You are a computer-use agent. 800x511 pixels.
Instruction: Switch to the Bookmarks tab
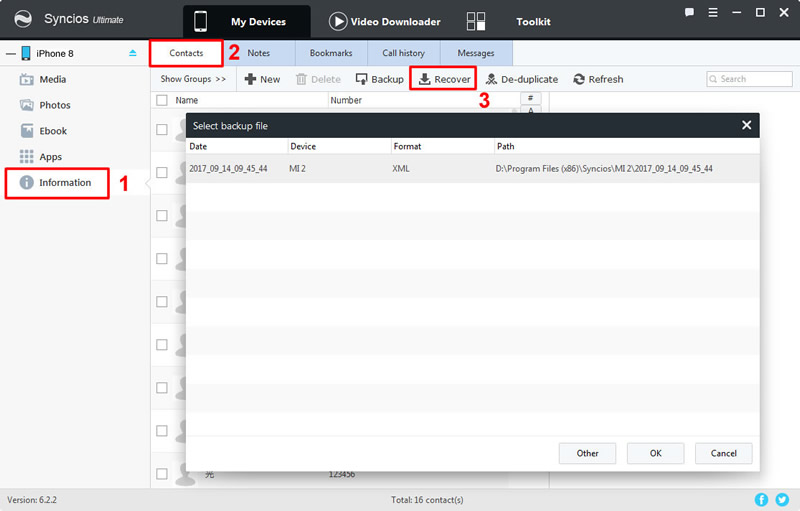pos(331,53)
